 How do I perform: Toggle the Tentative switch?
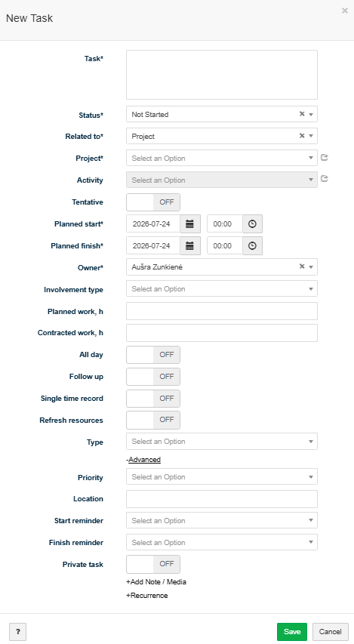tap(153, 202)
